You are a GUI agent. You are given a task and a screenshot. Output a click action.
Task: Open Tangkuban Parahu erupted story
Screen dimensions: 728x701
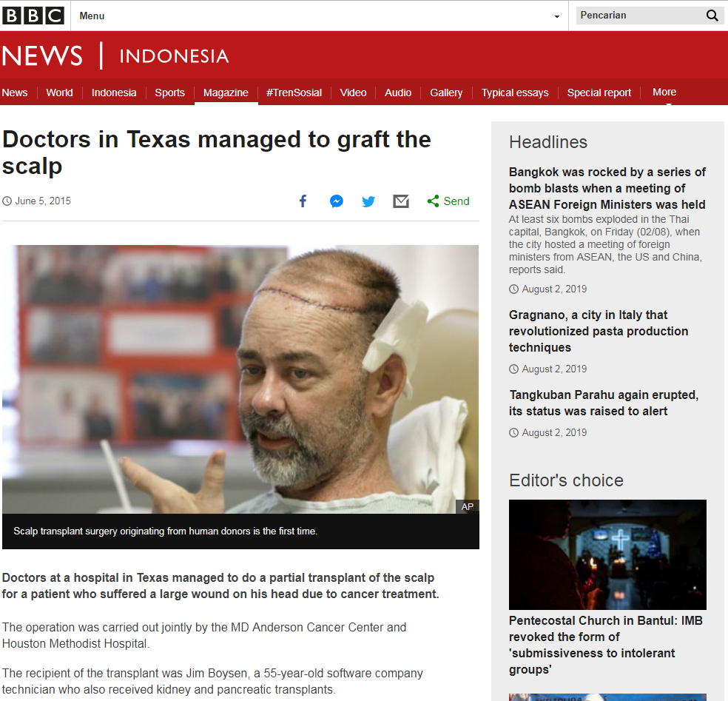tap(604, 403)
